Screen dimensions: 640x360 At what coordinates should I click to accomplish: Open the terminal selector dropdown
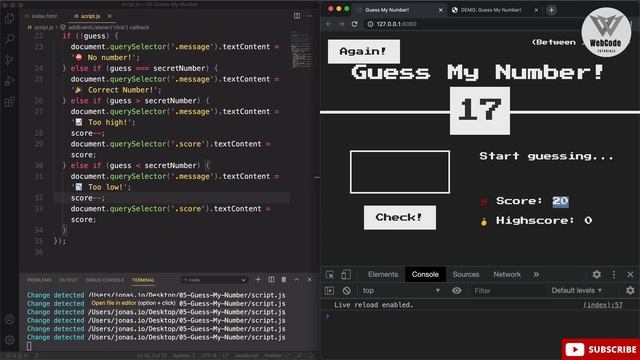click(x=215, y=280)
